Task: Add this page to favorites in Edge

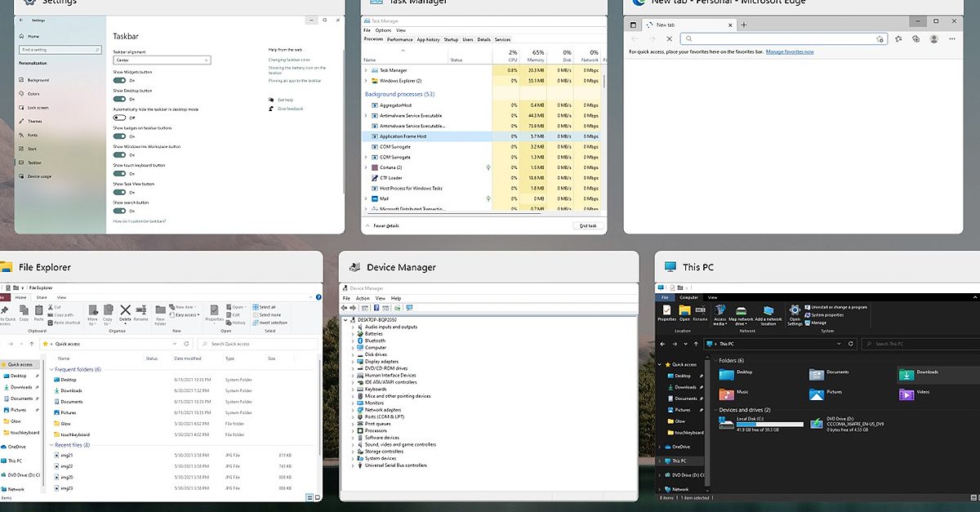Action: (881, 38)
